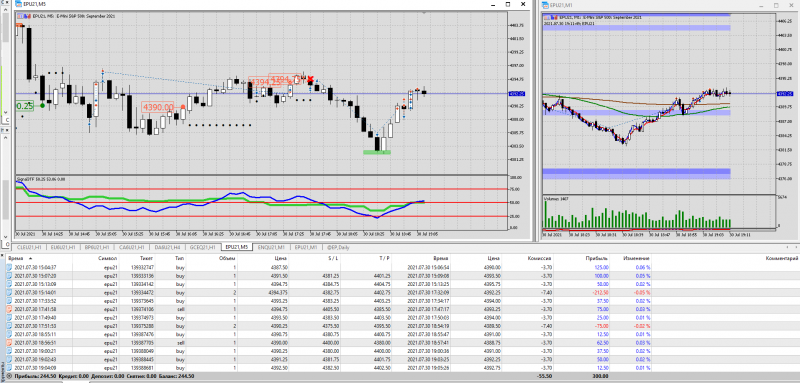Click the sell order icon at 18:56:51

pos(10,343)
